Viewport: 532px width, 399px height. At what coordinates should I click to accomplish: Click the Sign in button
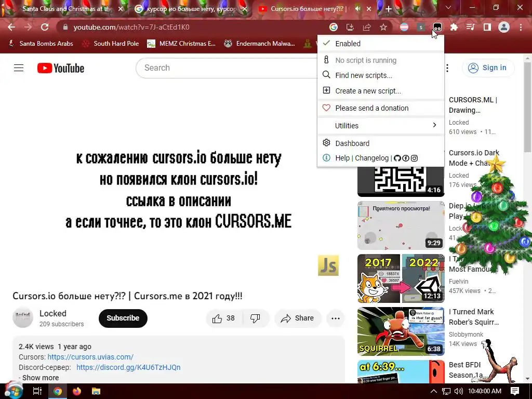(488, 68)
